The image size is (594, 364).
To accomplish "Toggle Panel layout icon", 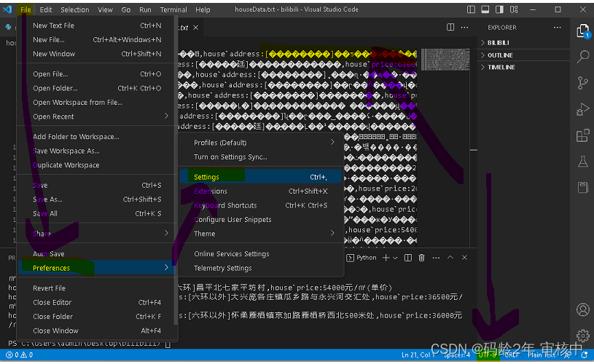I will [x=485, y=9].
